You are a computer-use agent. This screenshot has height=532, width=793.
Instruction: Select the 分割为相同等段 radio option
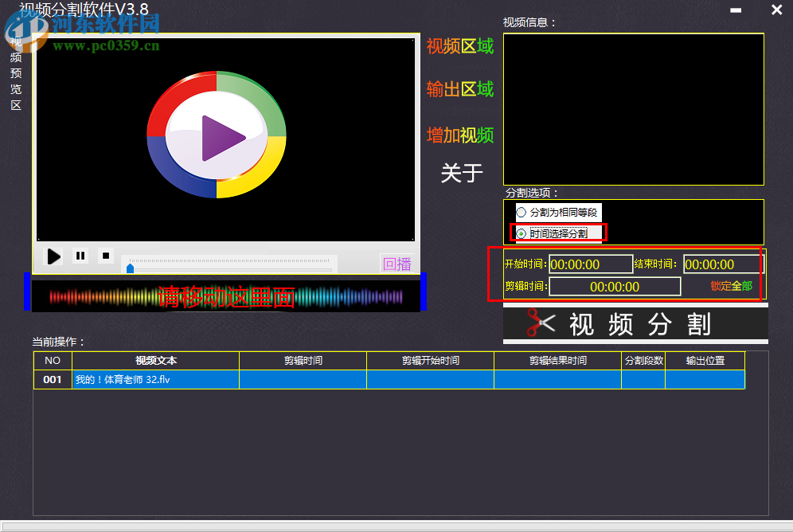pos(522,212)
